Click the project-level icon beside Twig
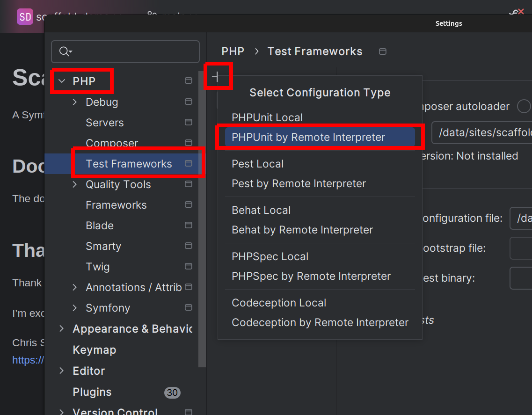532x415 pixels. [x=189, y=266]
